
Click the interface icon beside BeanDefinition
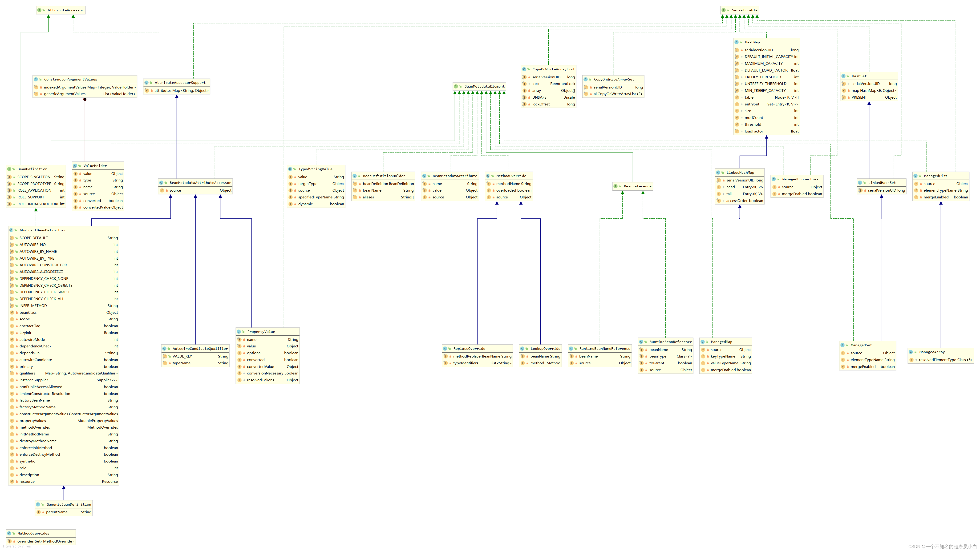9,169
